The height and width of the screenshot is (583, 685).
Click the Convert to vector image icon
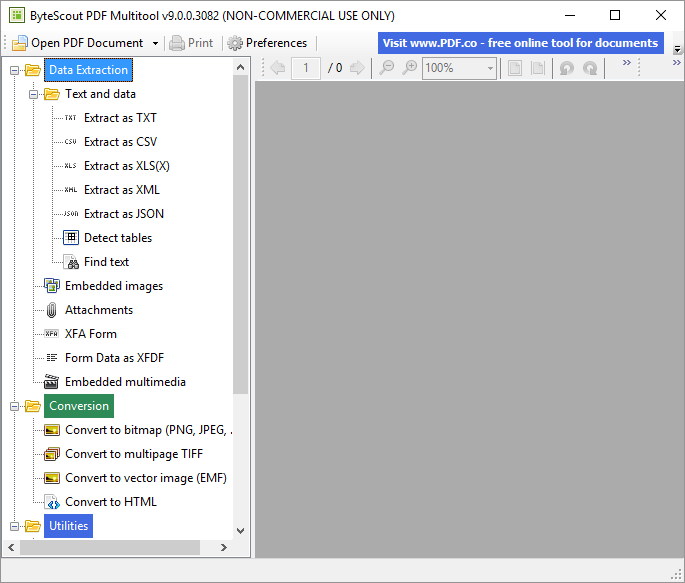[x=52, y=478]
